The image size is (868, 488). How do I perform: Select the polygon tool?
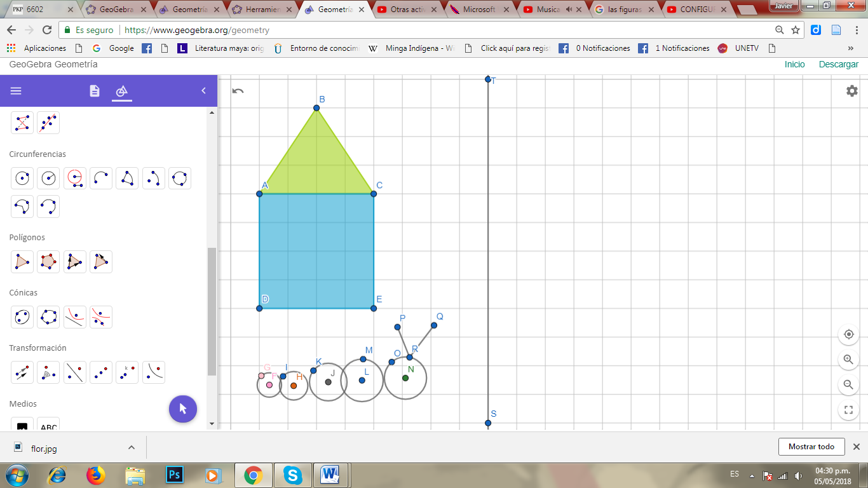pyautogui.click(x=22, y=261)
